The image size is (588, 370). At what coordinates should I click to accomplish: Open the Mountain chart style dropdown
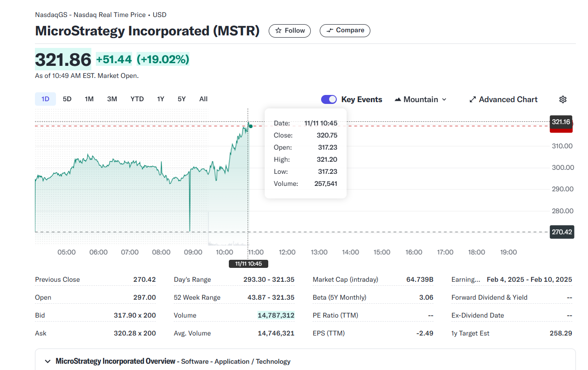[x=421, y=99]
